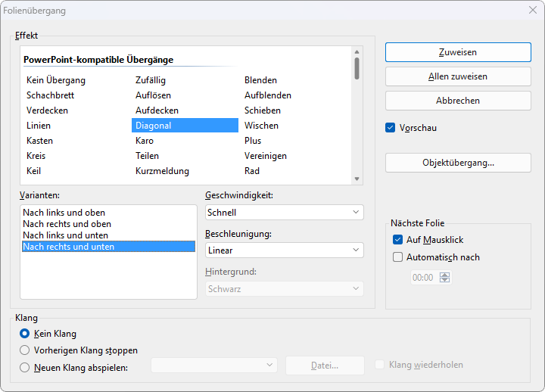This screenshot has height=392, width=545.
Task: Click the time stepper arrows
Action: click(x=444, y=277)
